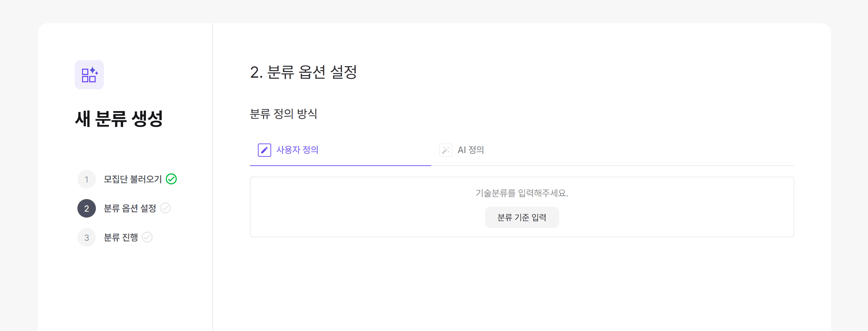Click the 분류 정의 방식 label

pyautogui.click(x=283, y=114)
